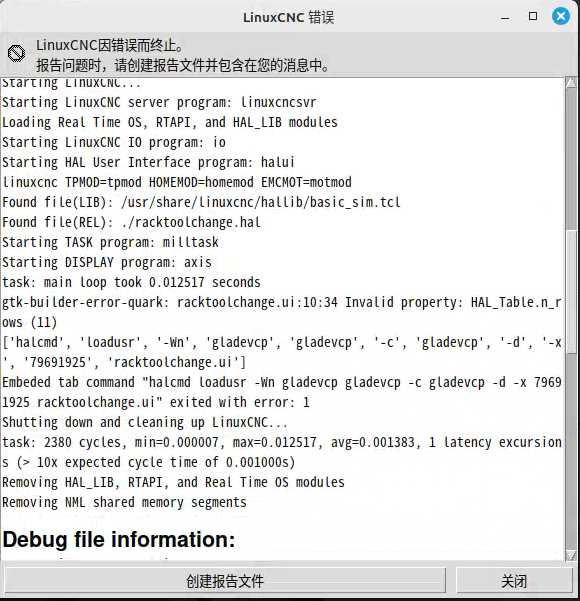The width and height of the screenshot is (580, 601).
Task: Close the LinuxCNC error window
Action: [560, 16]
